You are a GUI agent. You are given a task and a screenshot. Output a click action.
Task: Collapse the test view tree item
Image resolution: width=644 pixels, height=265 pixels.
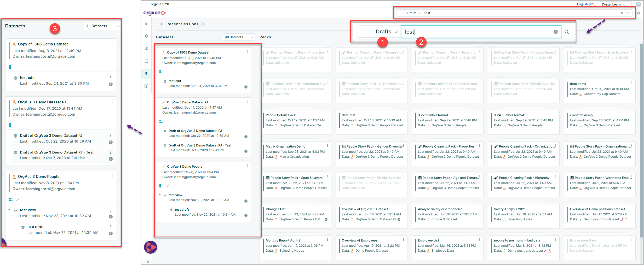tap(160, 195)
